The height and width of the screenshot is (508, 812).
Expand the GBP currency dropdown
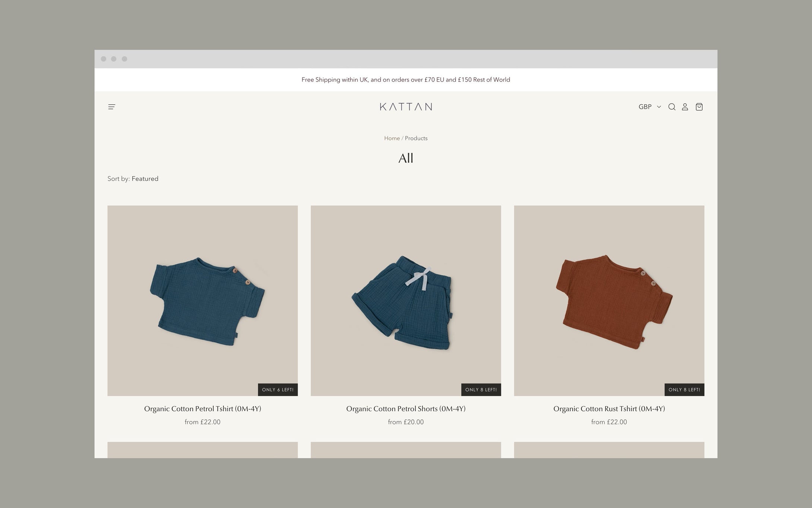[x=650, y=107]
